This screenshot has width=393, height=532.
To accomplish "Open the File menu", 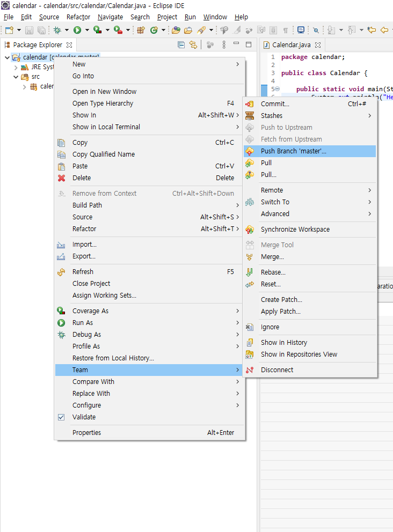I will [9, 17].
